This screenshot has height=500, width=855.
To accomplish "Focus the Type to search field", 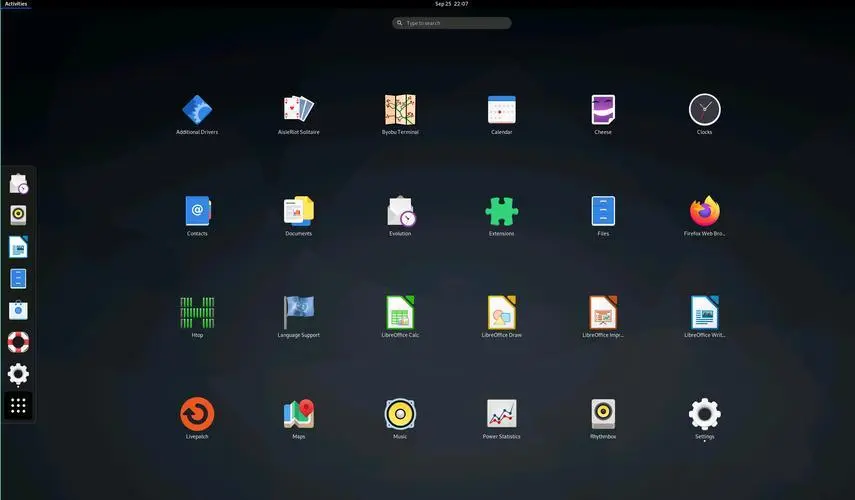I will coord(451,23).
